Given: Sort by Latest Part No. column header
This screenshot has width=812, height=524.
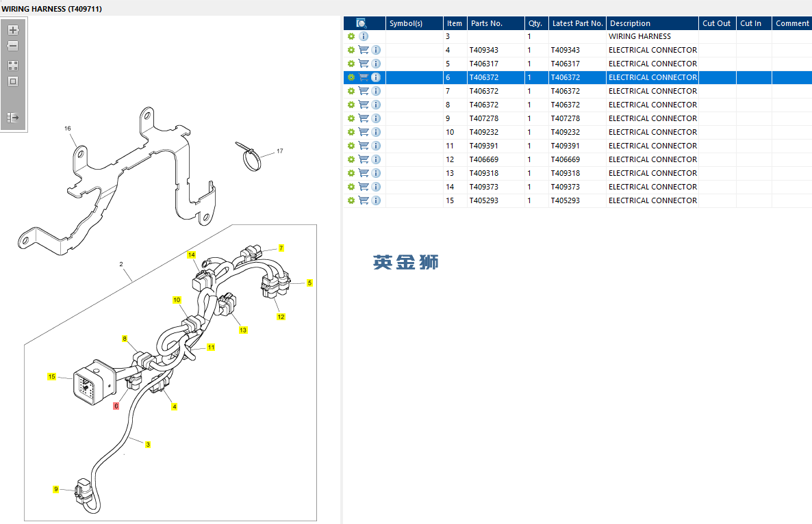Looking at the screenshot, I should [577, 23].
